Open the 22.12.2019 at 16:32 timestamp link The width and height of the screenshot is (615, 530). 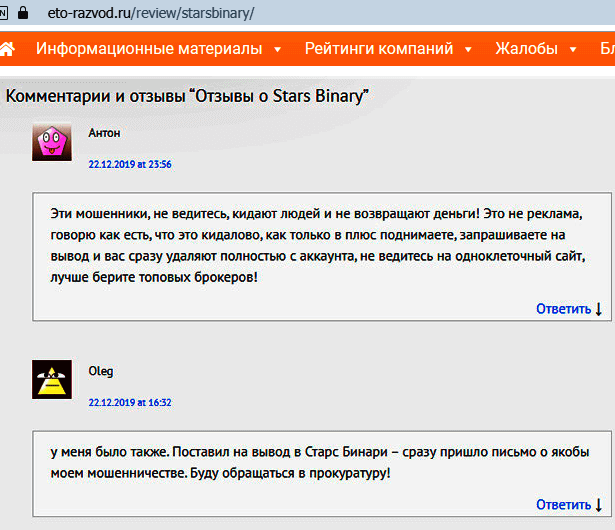coord(130,402)
